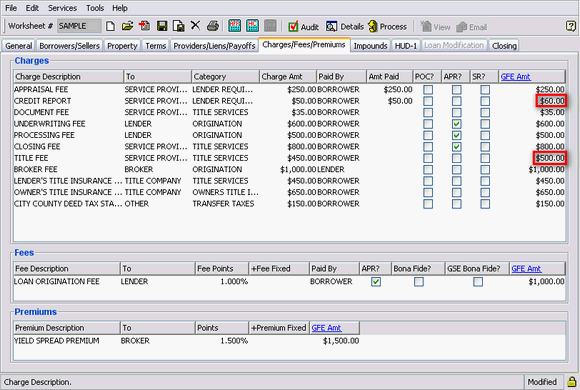Open a worksheet with the folder icon
Image resolution: width=580 pixels, height=390 pixels.
click(x=127, y=26)
